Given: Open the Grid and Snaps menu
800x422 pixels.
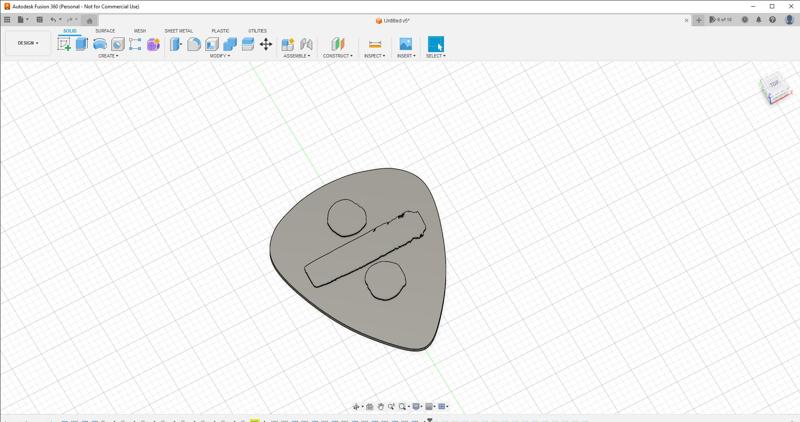Looking at the screenshot, I should [430, 407].
